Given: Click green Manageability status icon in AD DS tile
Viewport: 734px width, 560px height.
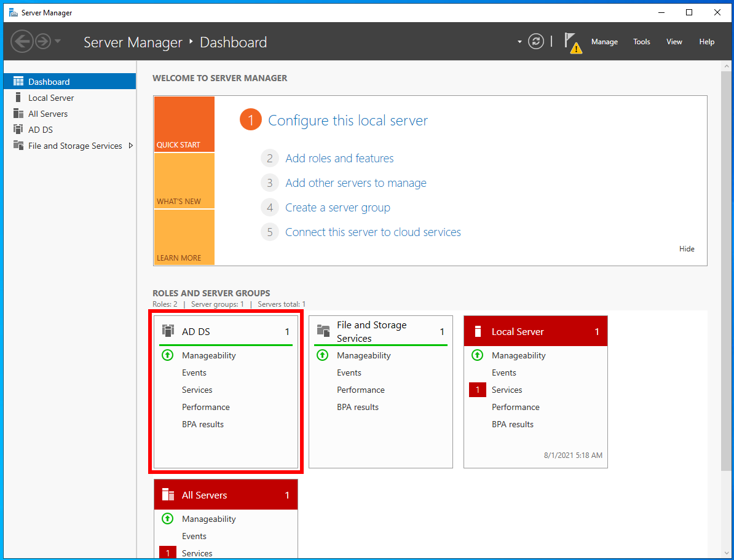Looking at the screenshot, I should (x=167, y=355).
